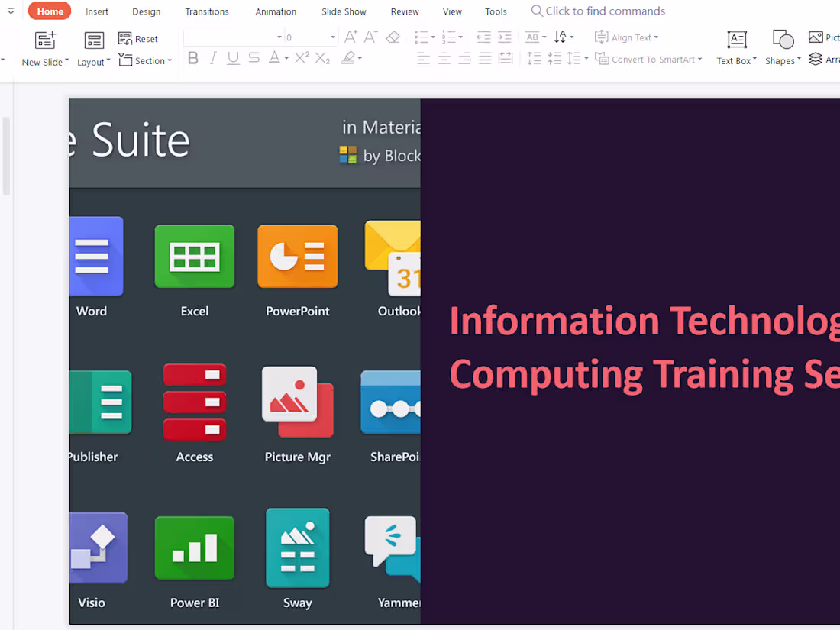Apply the font color A button
The width and height of the screenshot is (840, 630).
click(274, 58)
